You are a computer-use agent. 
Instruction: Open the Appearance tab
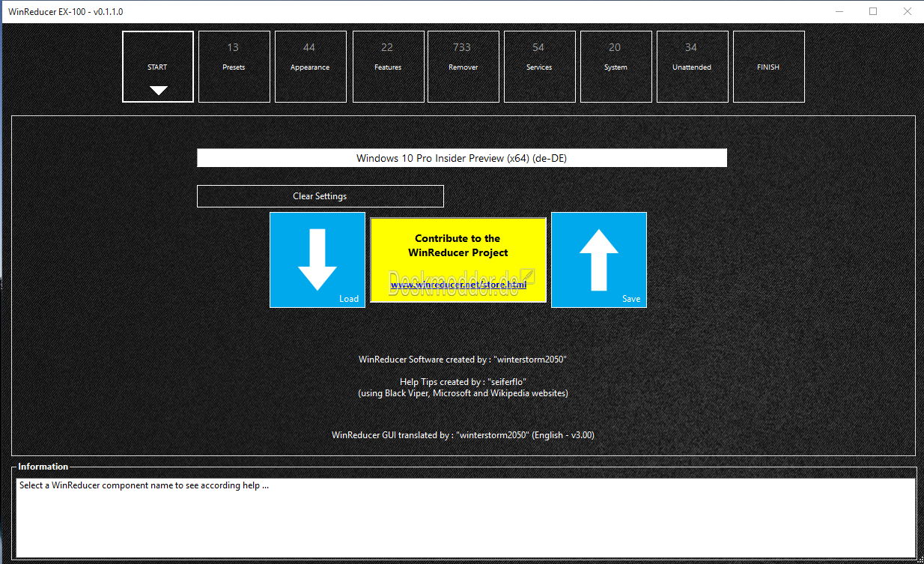tap(311, 67)
